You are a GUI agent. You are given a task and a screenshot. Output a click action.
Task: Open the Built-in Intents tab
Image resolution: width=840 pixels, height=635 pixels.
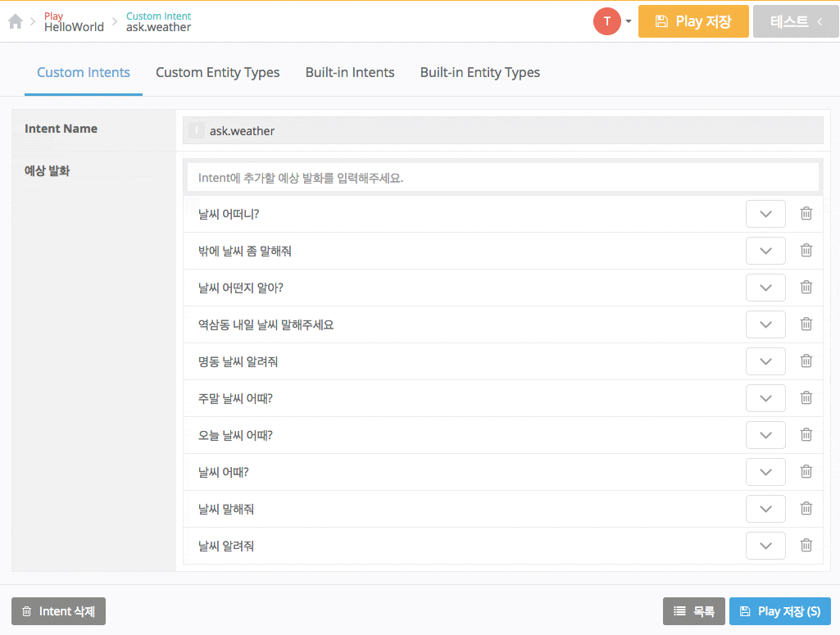(350, 72)
